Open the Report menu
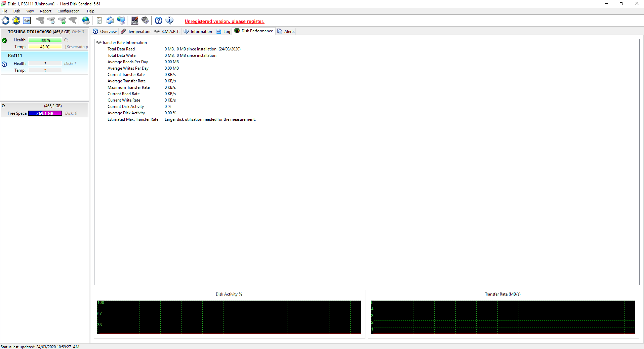The width and height of the screenshot is (644, 349). tap(46, 11)
